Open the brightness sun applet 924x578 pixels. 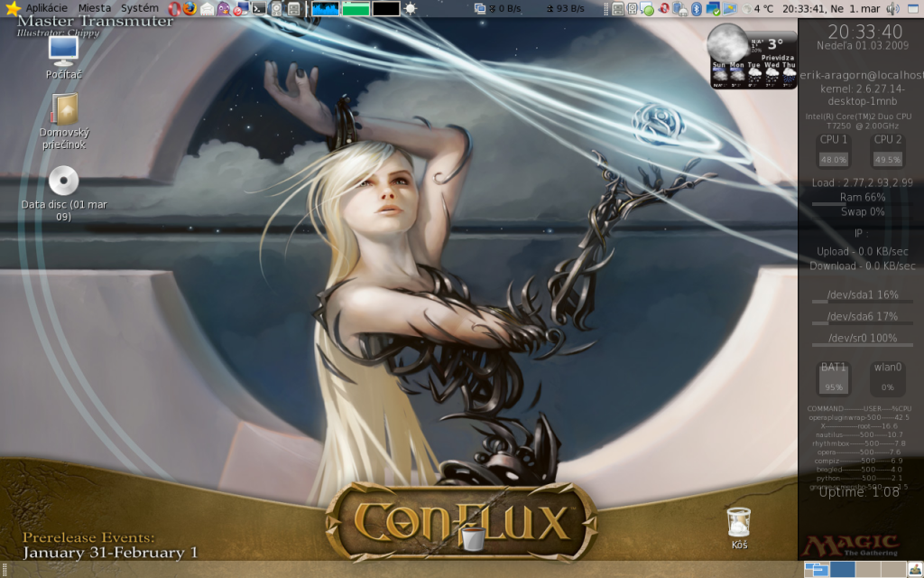click(411, 8)
